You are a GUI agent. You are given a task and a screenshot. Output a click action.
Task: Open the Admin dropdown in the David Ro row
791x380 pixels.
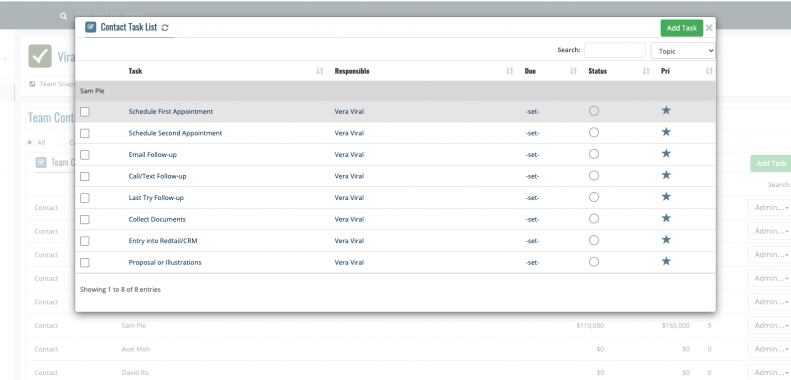coord(770,372)
